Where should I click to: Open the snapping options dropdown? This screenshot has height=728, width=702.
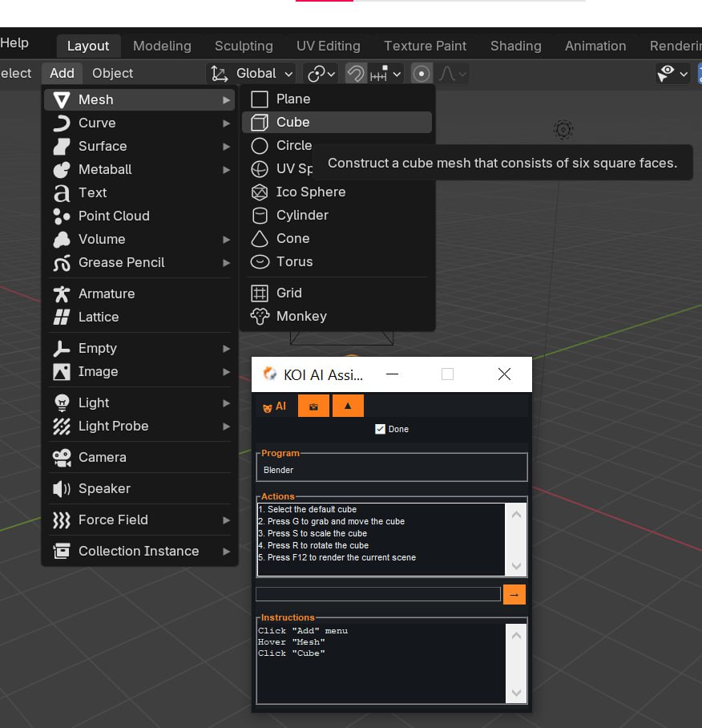coord(385,73)
